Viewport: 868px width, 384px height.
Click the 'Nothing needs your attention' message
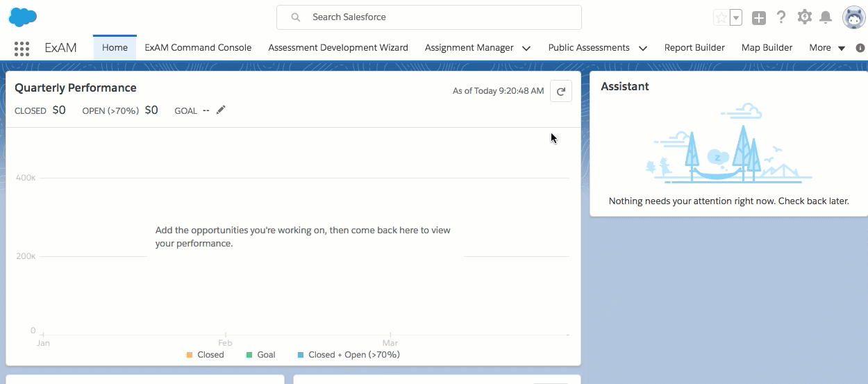coord(729,201)
